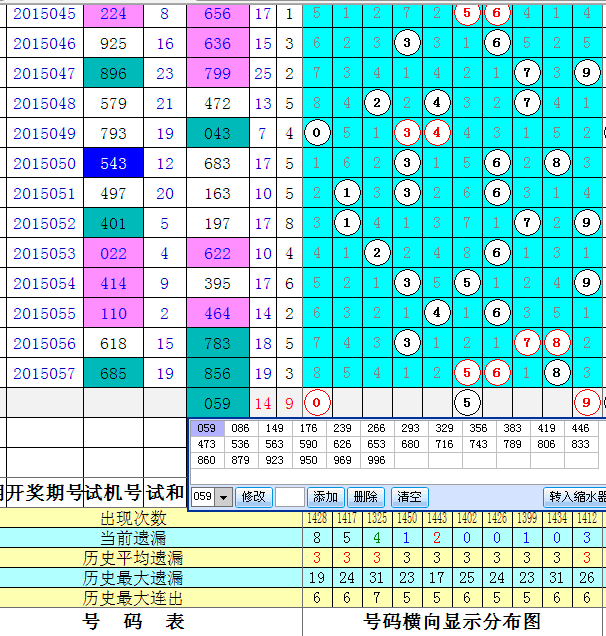The width and height of the screenshot is (606, 636).
Task: Click the empty input field beside 修改
Action: tap(290, 497)
